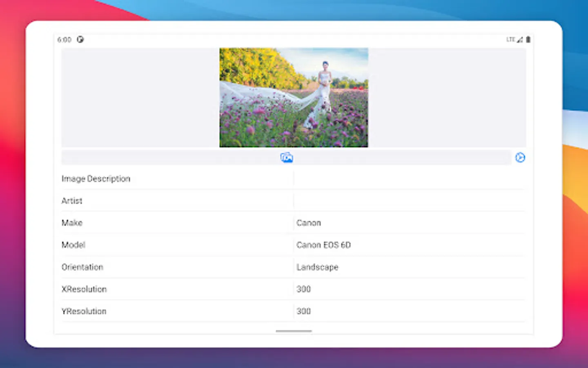Select the Orientation label
This screenshot has width=588, height=368.
[x=82, y=267]
